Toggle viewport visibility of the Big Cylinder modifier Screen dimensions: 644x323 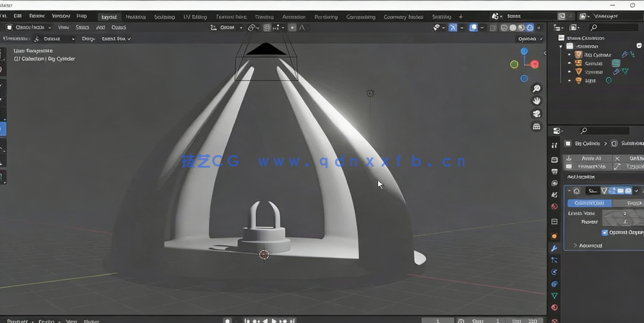click(x=620, y=191)
